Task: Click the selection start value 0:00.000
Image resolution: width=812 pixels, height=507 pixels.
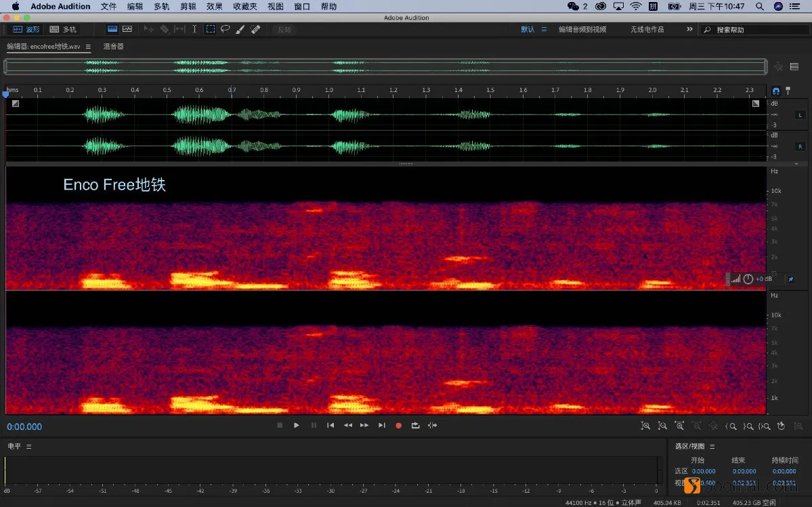Action: [704, 471]
